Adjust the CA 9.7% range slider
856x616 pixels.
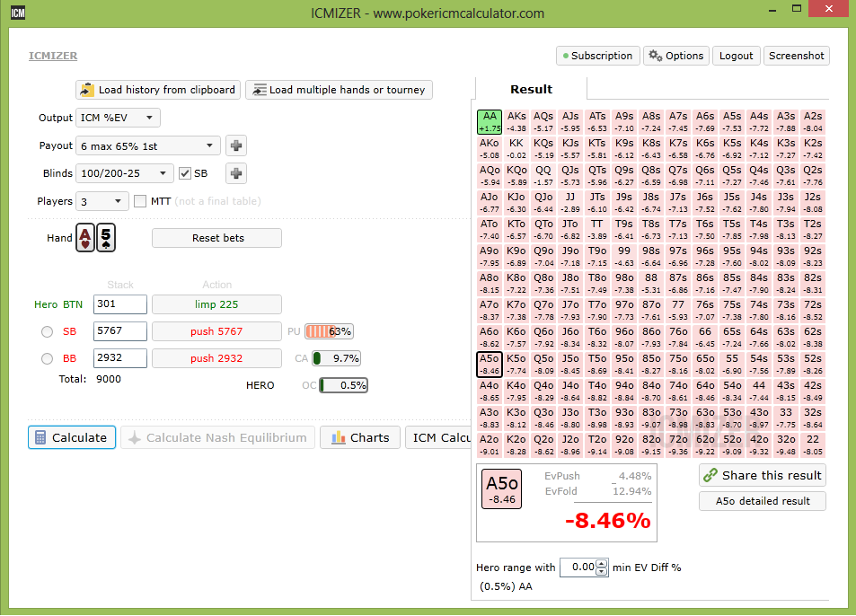pos(336,358)
